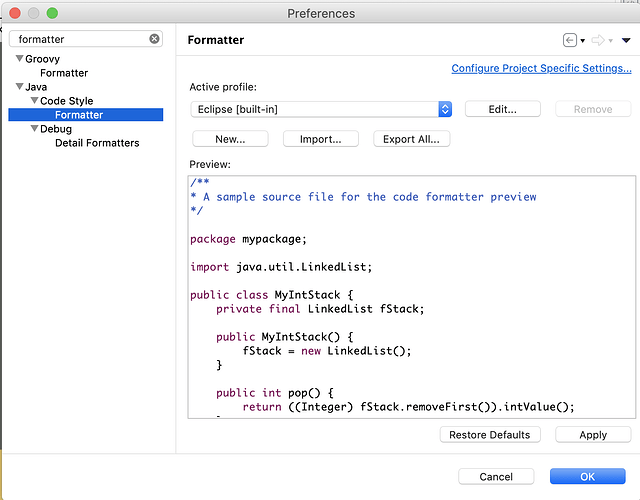Open the Active profile combo box
Image resolution: width=640 pixels, height=500 pixels.
pos(322,109)
